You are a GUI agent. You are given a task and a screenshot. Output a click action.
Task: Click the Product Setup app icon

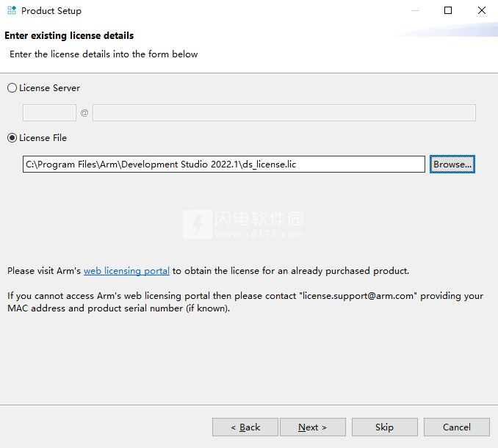(12, 10)
